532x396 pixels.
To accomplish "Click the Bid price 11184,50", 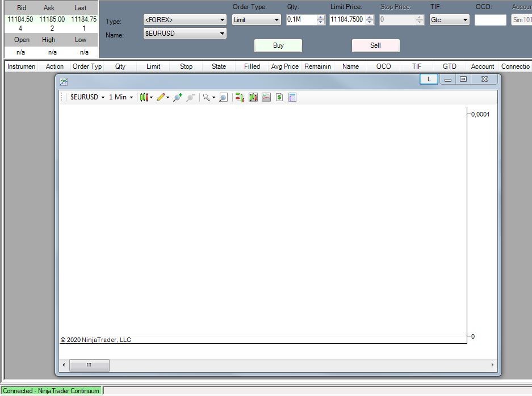I will click(x=20, y=19).
